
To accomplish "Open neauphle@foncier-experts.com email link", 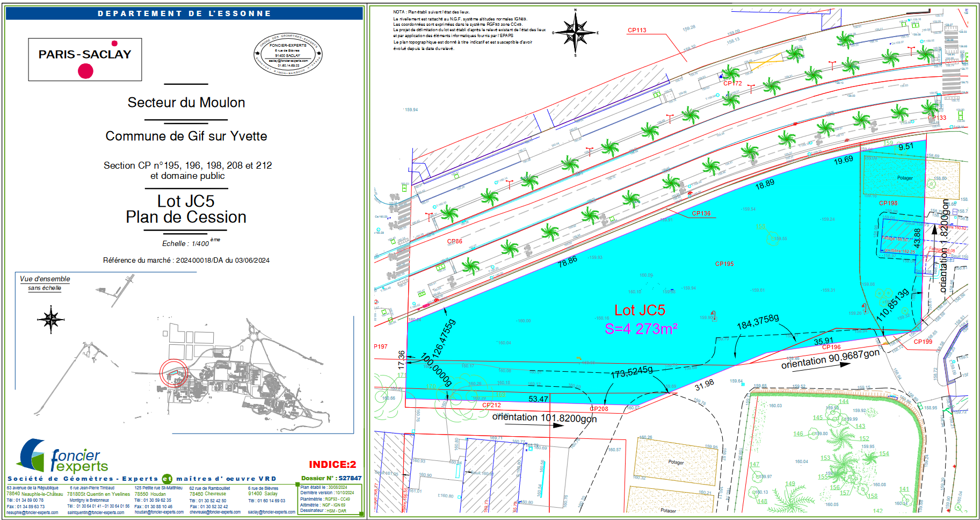I will point(32,512).
